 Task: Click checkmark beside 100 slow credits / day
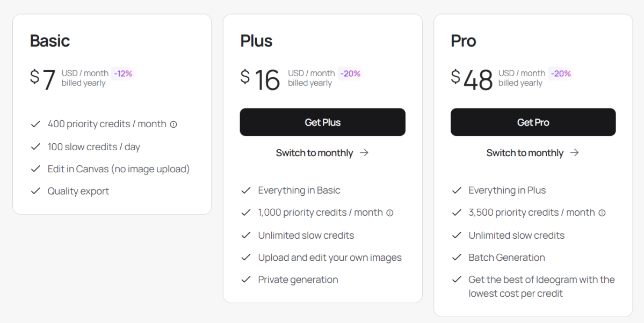[x=35, y=146]
